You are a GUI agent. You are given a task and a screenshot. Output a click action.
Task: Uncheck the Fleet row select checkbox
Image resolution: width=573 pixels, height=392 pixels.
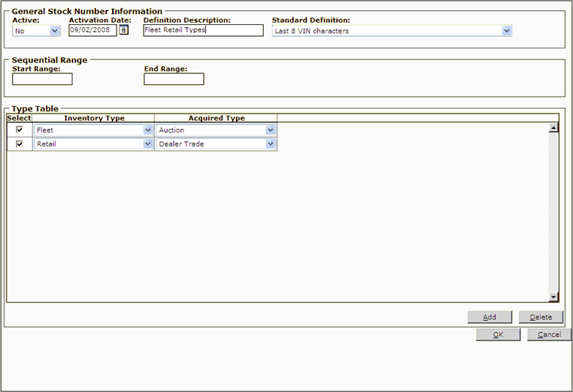click(x=19, y=130)
